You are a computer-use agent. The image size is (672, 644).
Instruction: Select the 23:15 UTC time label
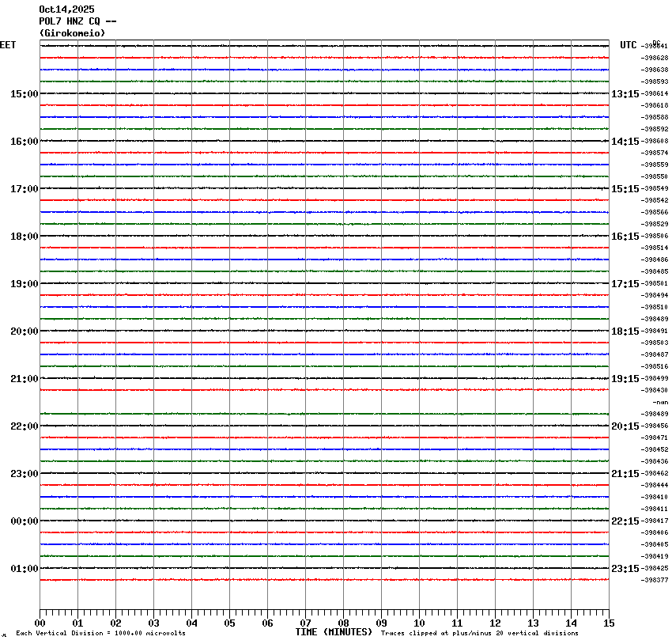pos(625,569)
